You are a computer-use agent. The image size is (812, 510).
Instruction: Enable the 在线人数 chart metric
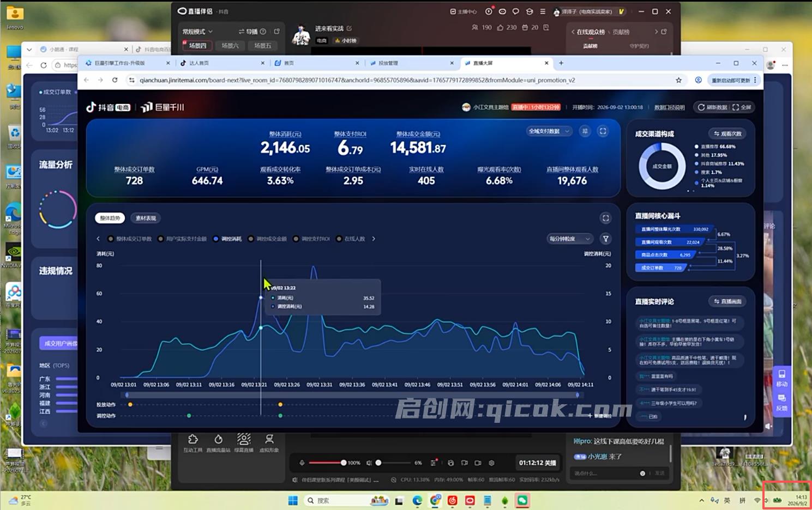coord(351,239)
